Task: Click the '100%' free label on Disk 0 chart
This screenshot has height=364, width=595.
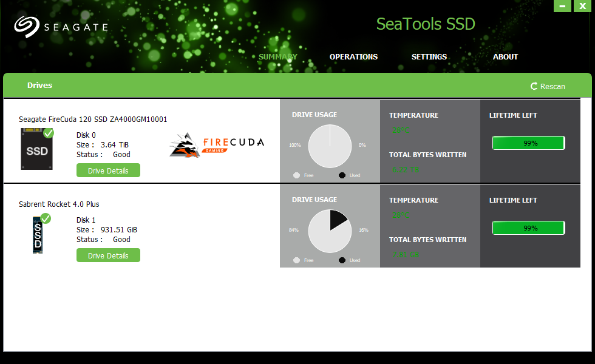Action: [x=295, y=145]
